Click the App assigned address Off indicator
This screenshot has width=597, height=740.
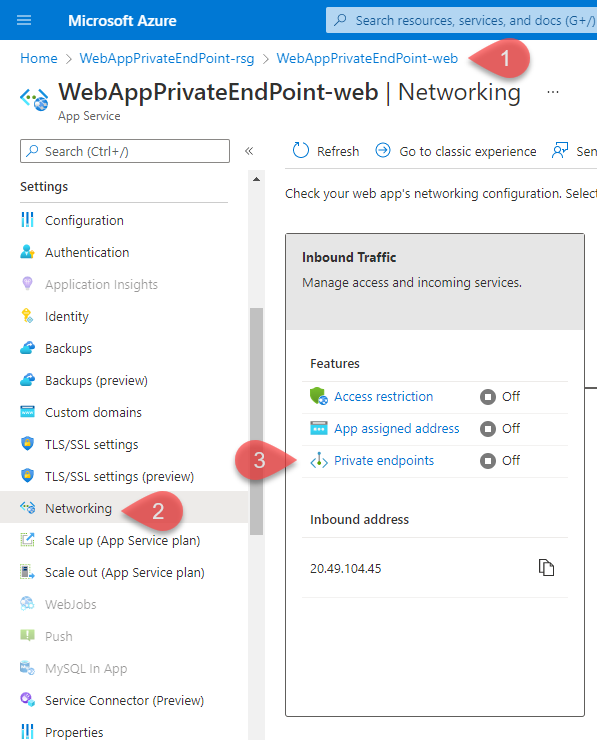tap(500, 429)
